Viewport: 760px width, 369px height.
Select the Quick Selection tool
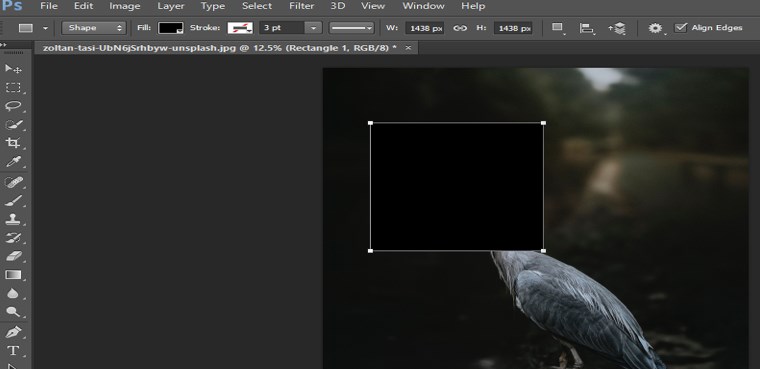[x=13, y=125]
